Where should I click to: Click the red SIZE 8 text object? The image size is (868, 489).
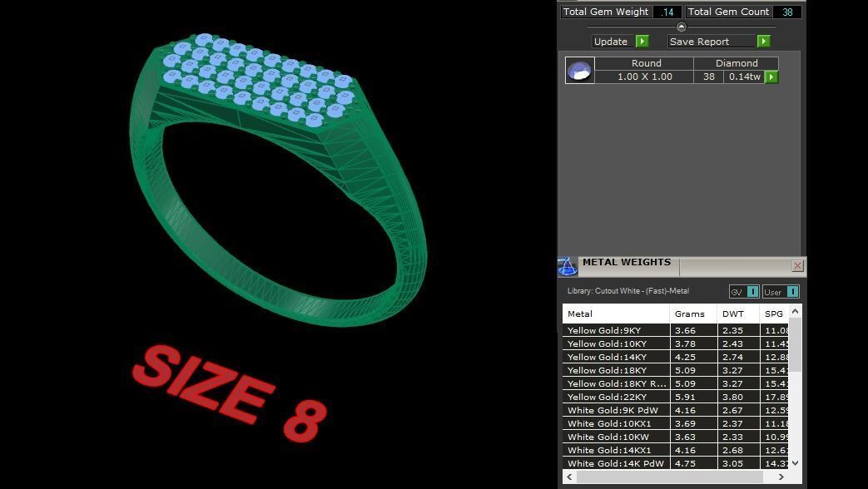click(x=229, y=394)
